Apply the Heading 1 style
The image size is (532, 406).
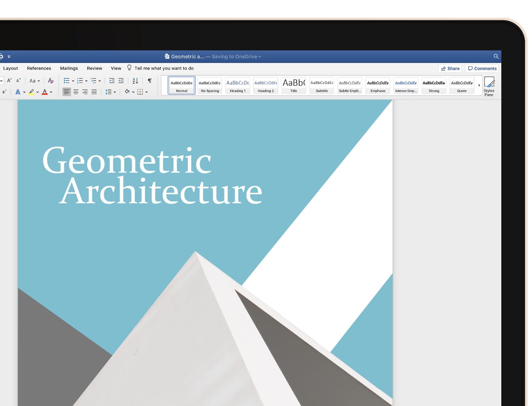tap(238, 85)
